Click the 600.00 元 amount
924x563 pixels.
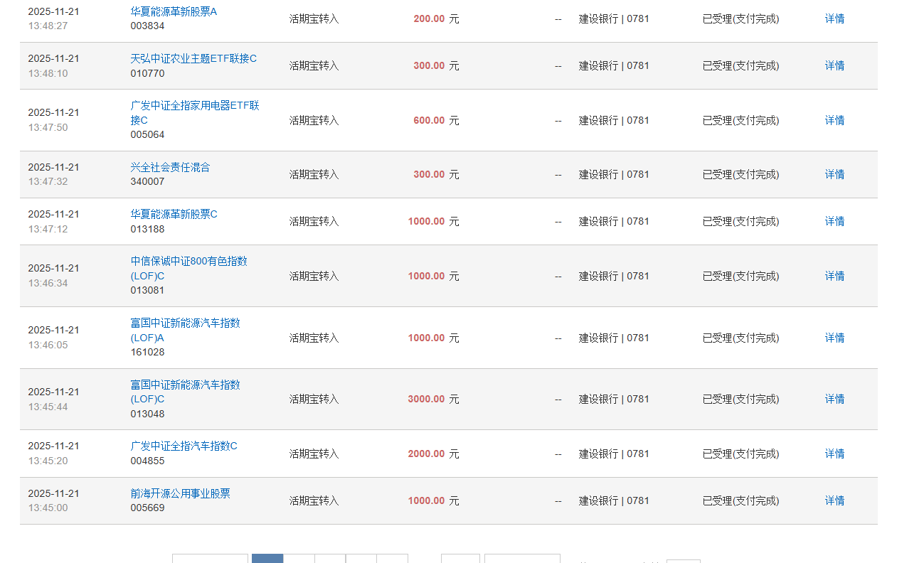pos(436,120)
